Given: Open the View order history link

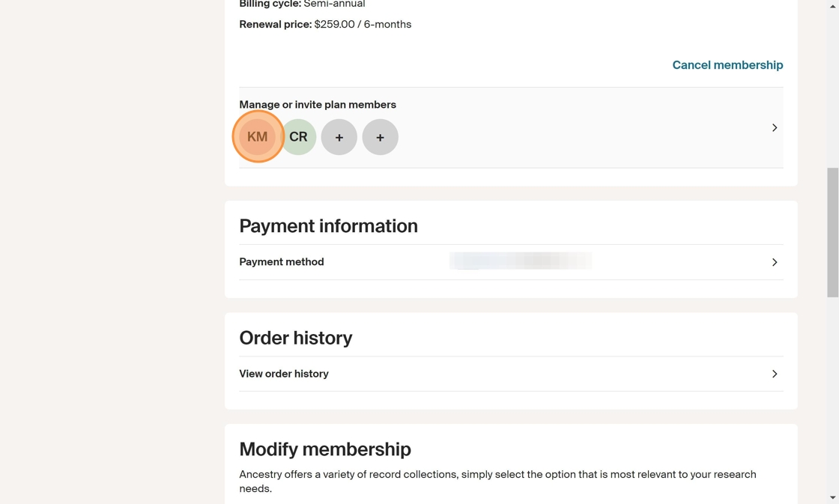Looking at the screenshot, I should coord(284,374).
